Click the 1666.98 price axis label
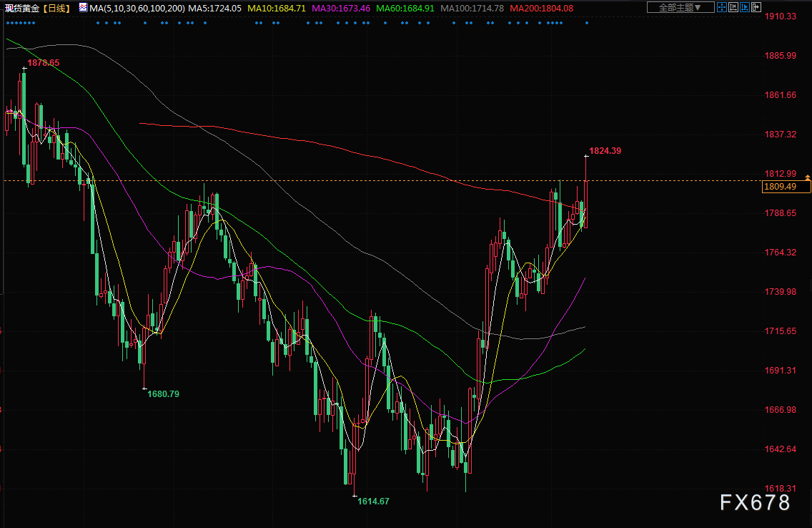The height and width of the screenshot is (528, 812). (x=781, y=410)
